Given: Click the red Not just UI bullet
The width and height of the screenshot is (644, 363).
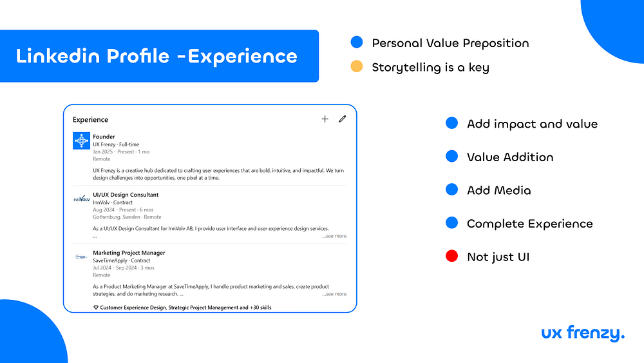Looking at the screenshot, I should [452, 256].
